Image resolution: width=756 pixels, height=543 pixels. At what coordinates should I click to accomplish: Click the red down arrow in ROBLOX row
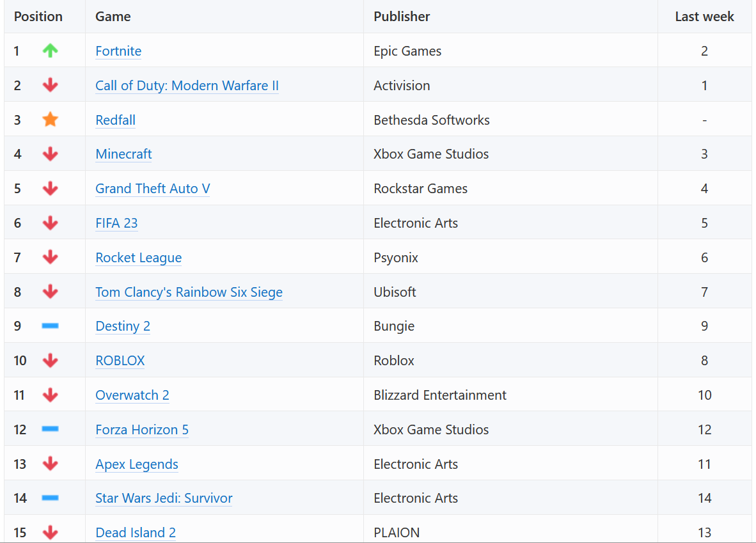[50, 361]
